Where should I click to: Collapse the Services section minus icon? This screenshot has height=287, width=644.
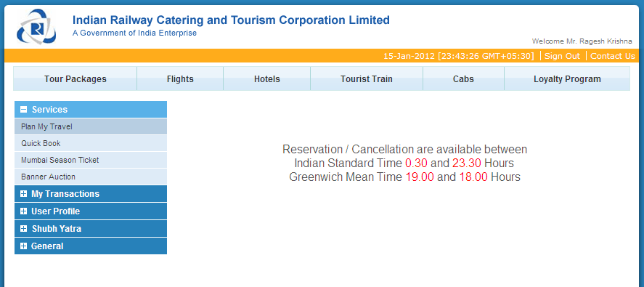[x=24, y=110]
